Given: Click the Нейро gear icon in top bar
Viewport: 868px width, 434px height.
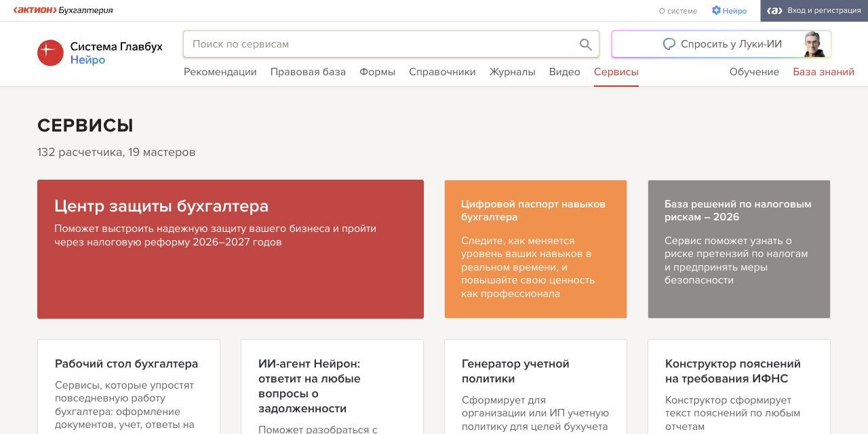Looking at the screenshot, I should click(716, 10).
